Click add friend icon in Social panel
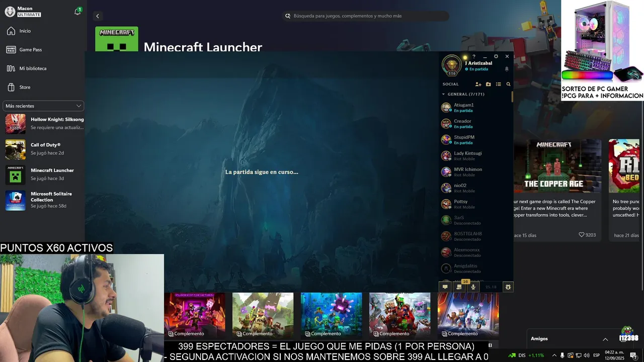 (478, 84)
